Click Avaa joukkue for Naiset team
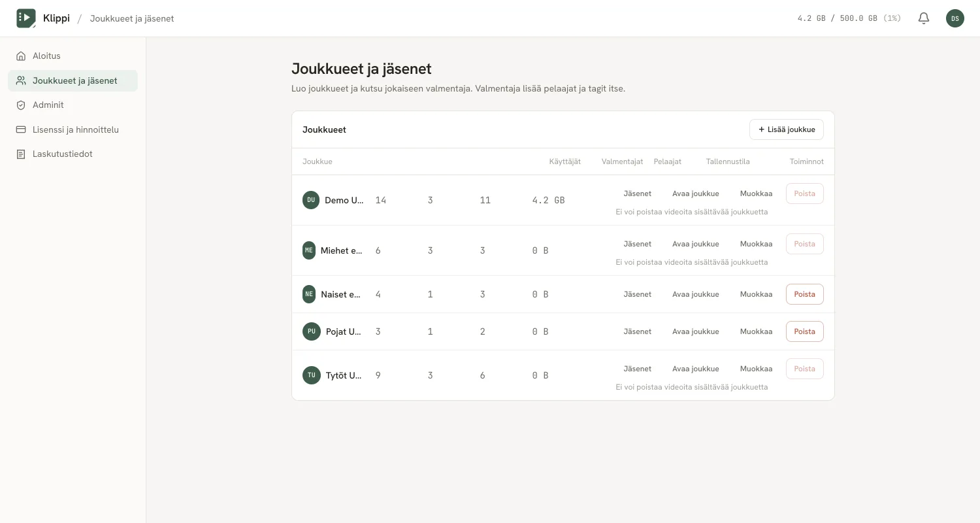Image resolution: width=980 pixels, height=523 pixels. point(696,294)
